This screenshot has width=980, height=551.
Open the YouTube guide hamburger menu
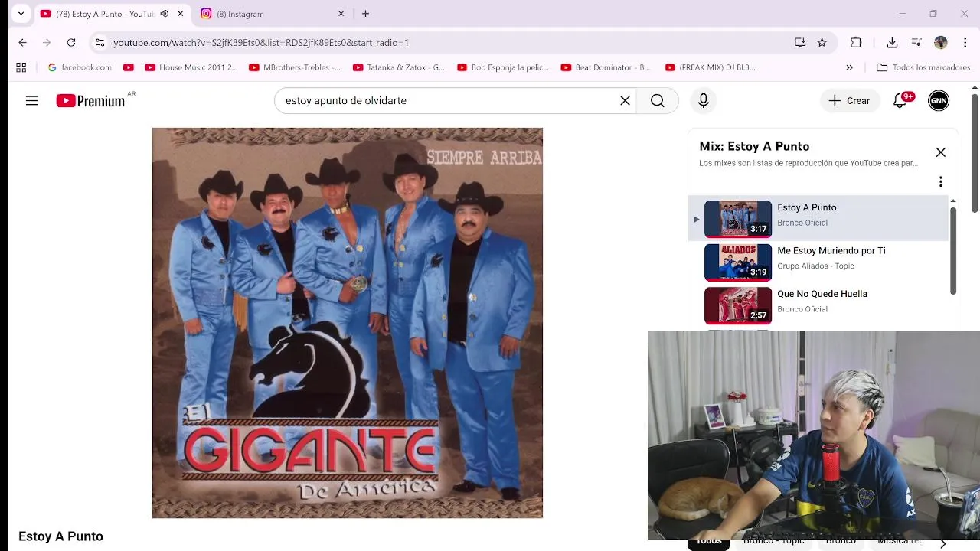31,100
